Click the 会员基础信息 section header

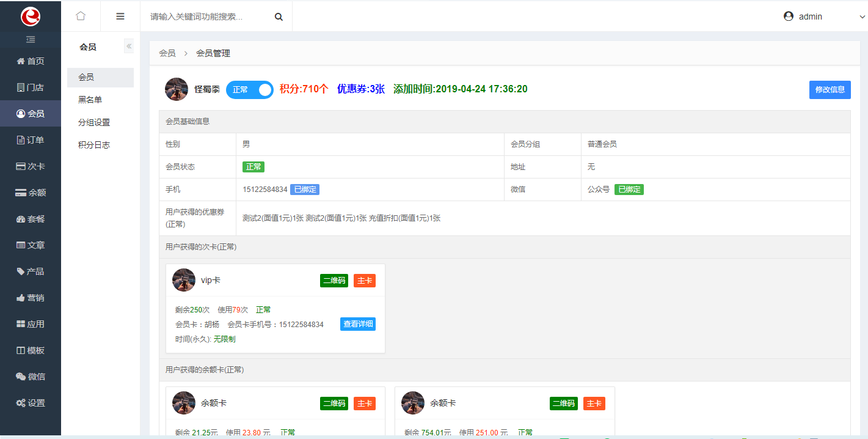[x=505, y=122]
